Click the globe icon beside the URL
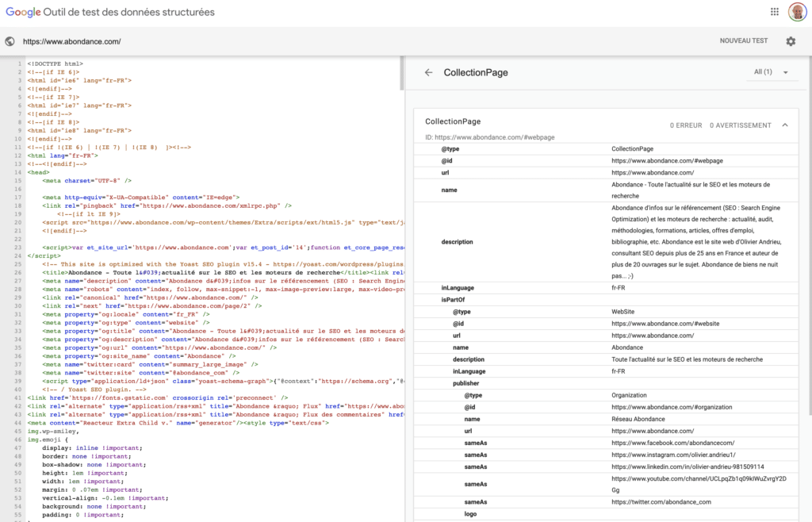Viewport: 812px width, 522px height. point(10,41)
